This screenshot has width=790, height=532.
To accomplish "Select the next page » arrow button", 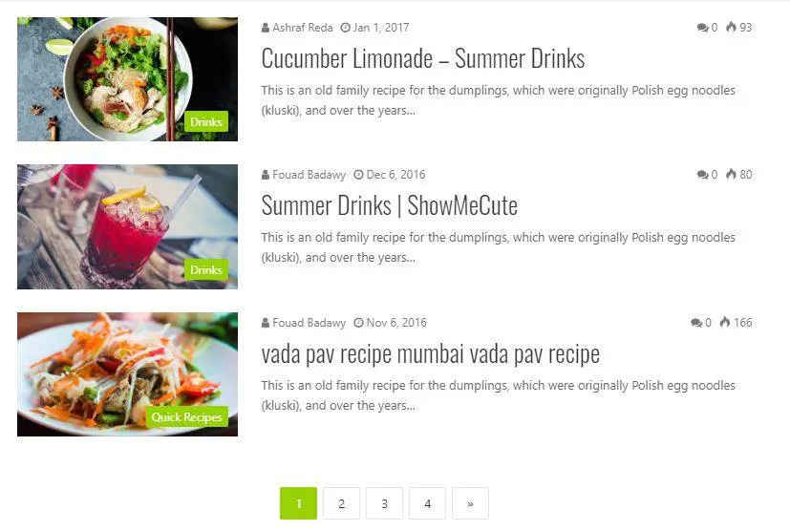I will pos(470,503).
